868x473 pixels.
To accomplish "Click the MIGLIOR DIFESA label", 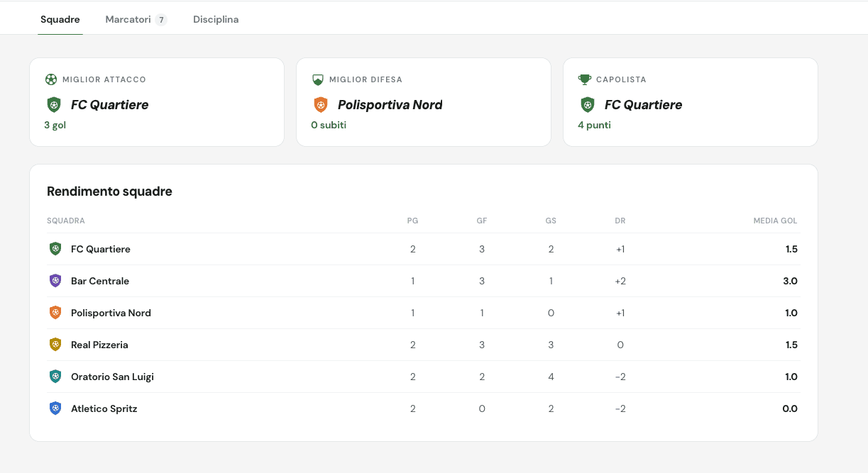I will point(366,79).
